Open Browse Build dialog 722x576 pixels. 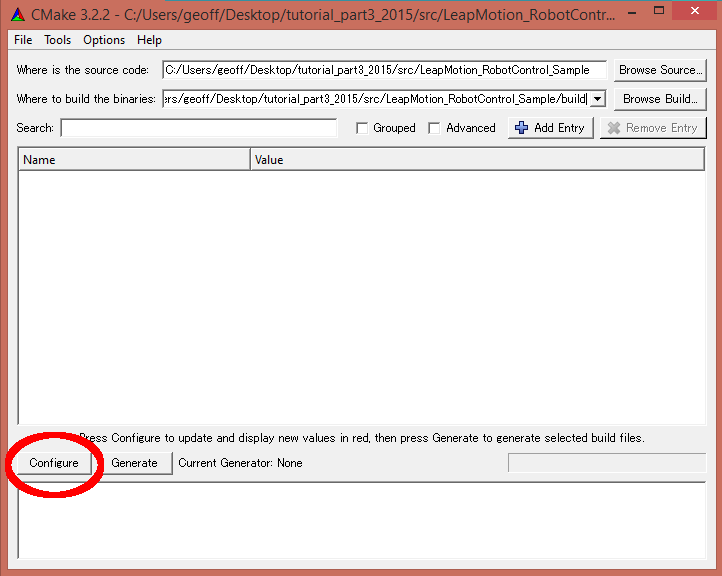coord(660,99)
